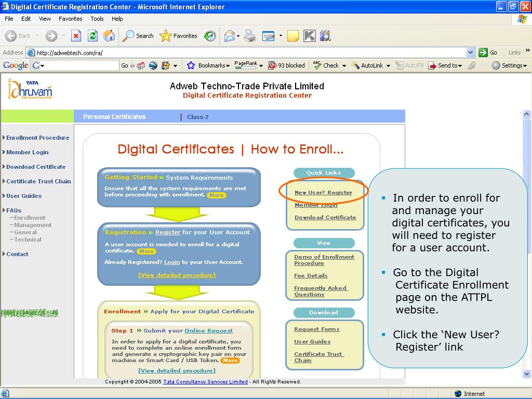532x399 pixels.
Task: Click in the web address field
Action: (250, 52)
